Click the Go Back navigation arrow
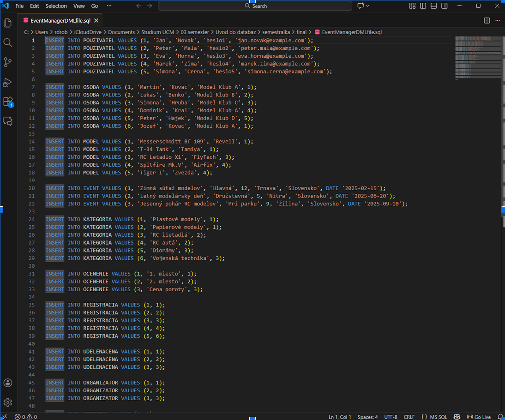Screen dimensions: 505x420 coord(139,6)
